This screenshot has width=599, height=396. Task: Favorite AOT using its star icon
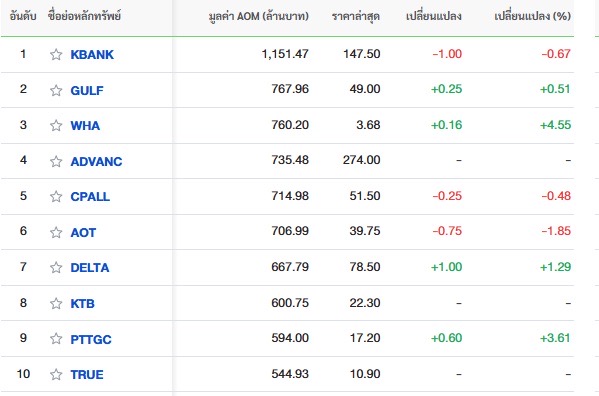(56, 233)
